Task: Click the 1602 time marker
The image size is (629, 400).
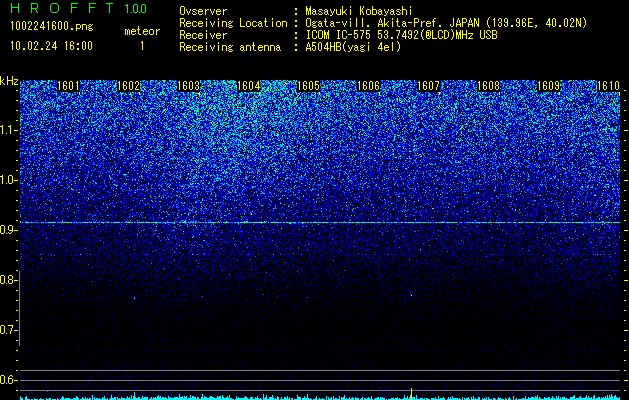Action: pos(128,86)
